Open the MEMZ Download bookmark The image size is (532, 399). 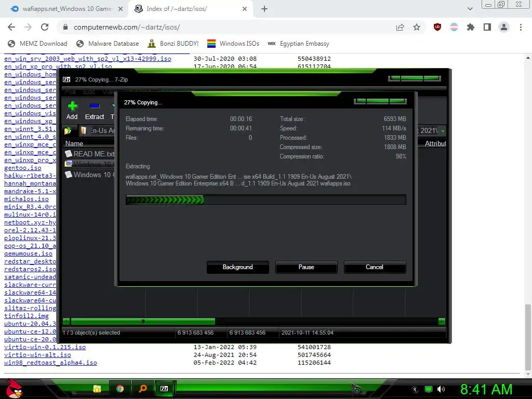pyautogui.click(x=37, y=44)
